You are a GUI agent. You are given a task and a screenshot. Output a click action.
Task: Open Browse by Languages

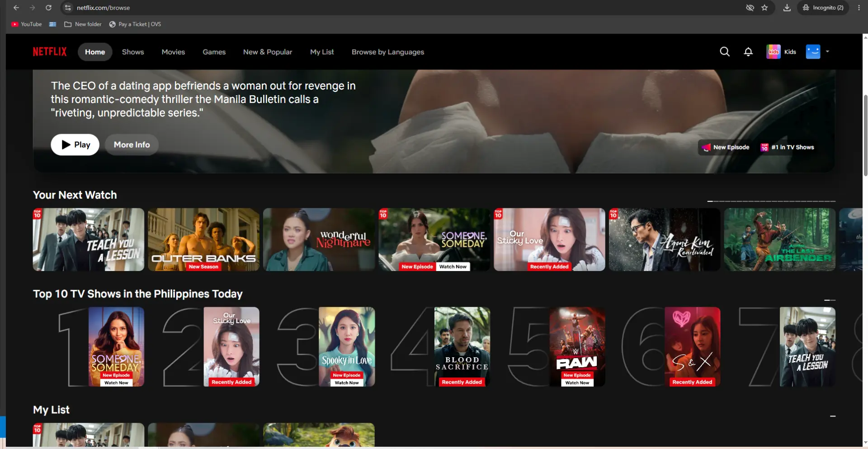tap(388, 52)
